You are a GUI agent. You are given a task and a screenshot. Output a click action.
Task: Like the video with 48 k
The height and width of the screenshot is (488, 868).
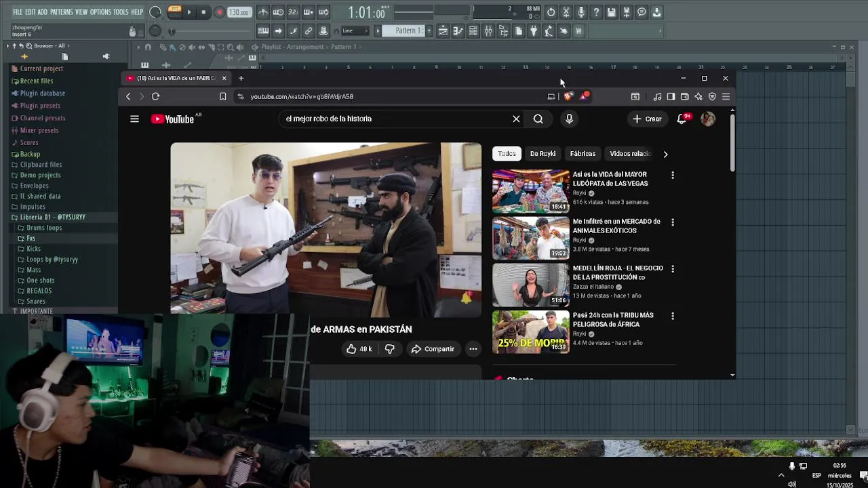coord(359,349)
